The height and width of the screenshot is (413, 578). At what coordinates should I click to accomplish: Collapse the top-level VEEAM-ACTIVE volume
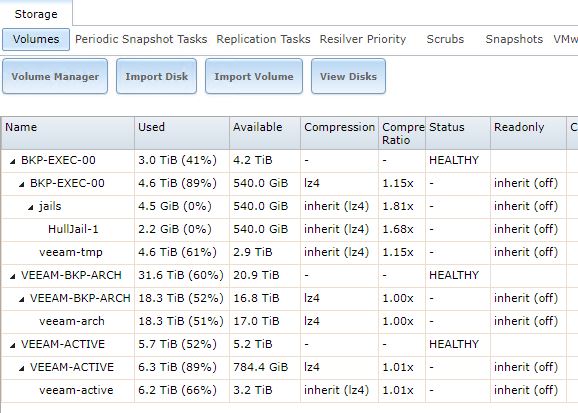click(13, 345)
